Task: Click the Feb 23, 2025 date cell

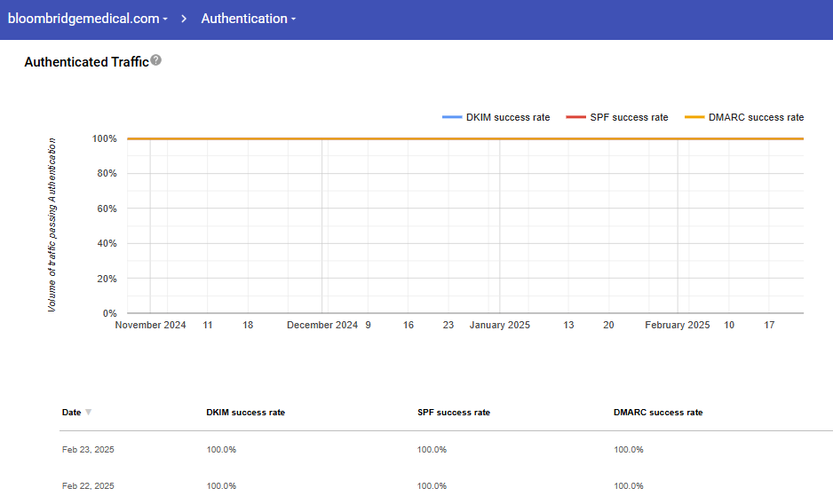Action: (x=88, y=450)
